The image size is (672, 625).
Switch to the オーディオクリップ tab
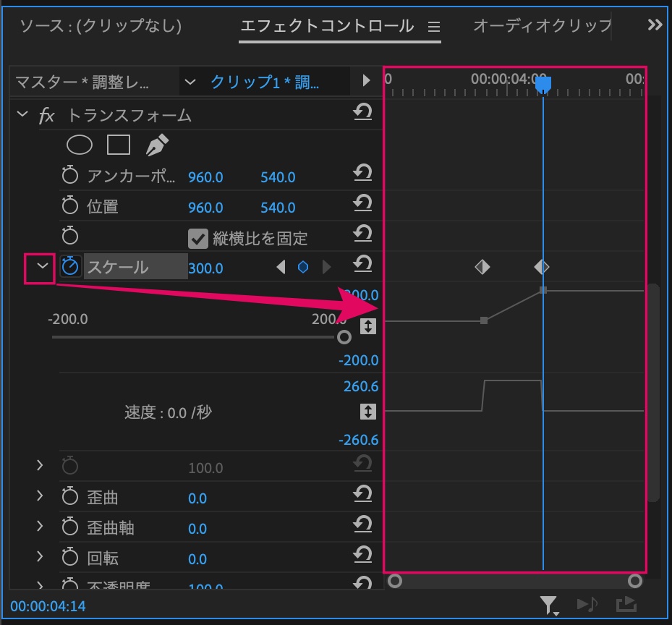coord(543,26)
